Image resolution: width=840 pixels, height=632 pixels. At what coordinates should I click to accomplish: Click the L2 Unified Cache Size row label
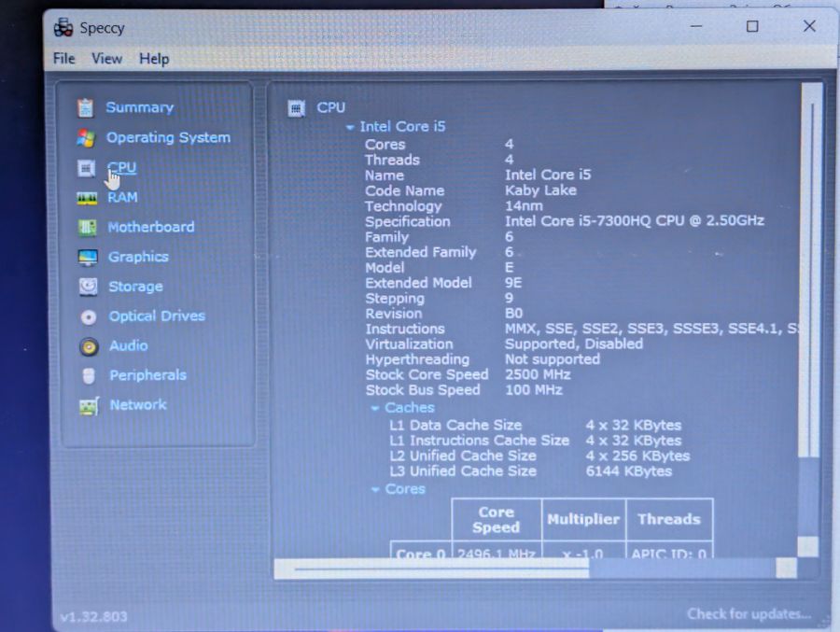(x=463, y=456)
